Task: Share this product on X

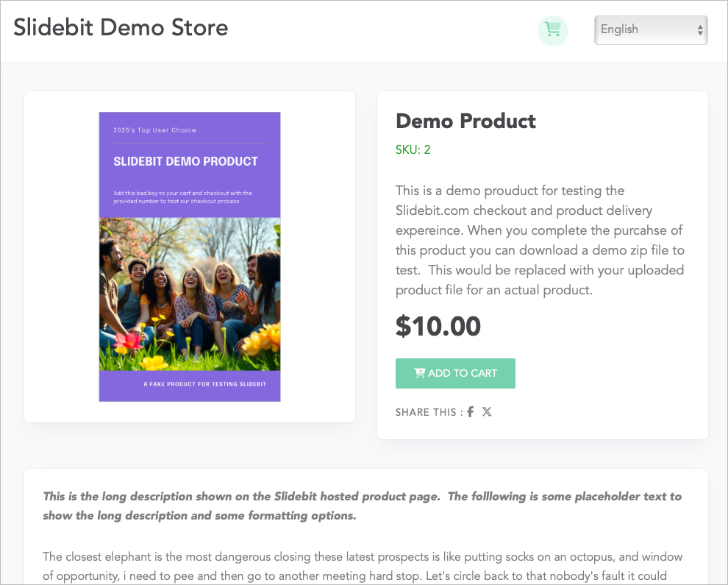Action: [487, 412]
